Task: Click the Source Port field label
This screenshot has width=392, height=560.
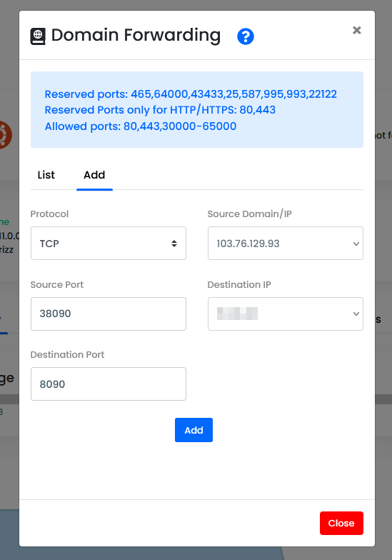Action: pos(57,284)
